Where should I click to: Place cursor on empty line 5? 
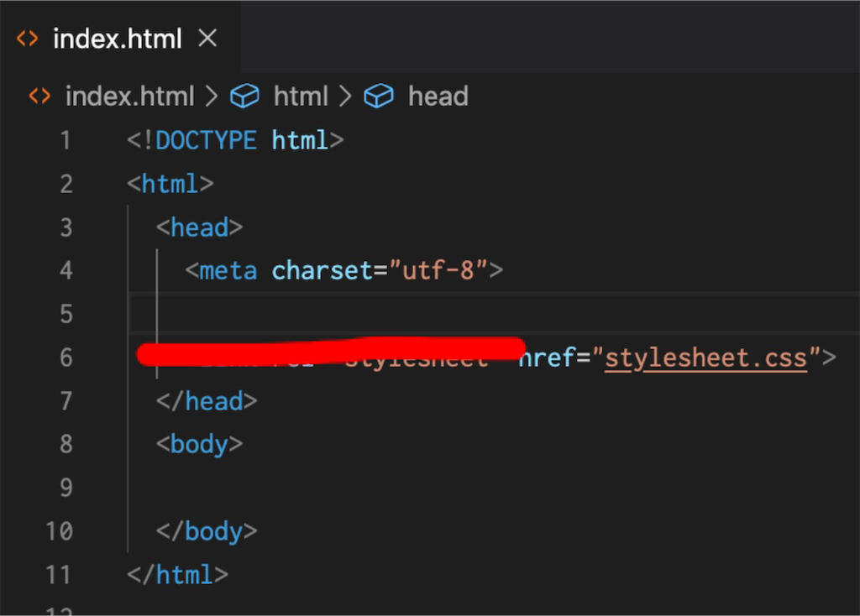pyautogui.click(x=494, y=315)
